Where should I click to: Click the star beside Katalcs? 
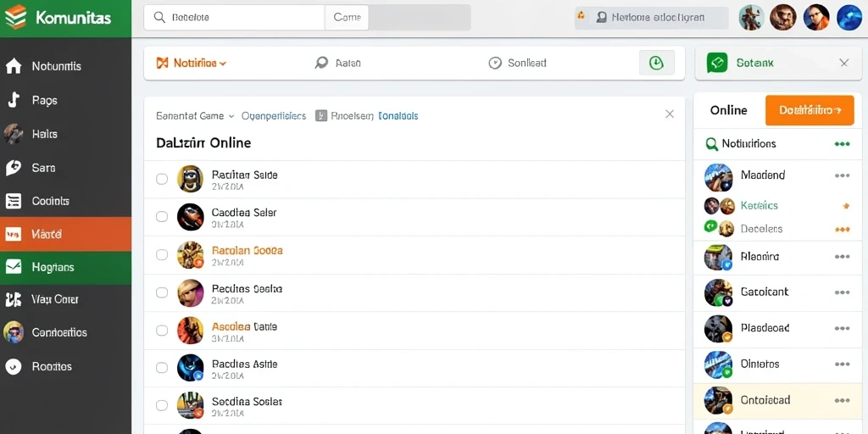click(845, 206)
